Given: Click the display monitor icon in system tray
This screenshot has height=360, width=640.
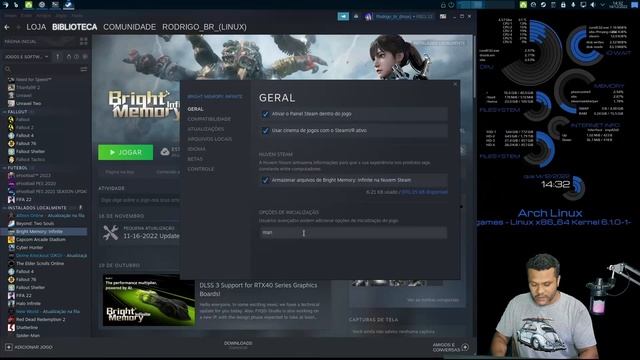Looking at the screenshot, I should point(583,4).
